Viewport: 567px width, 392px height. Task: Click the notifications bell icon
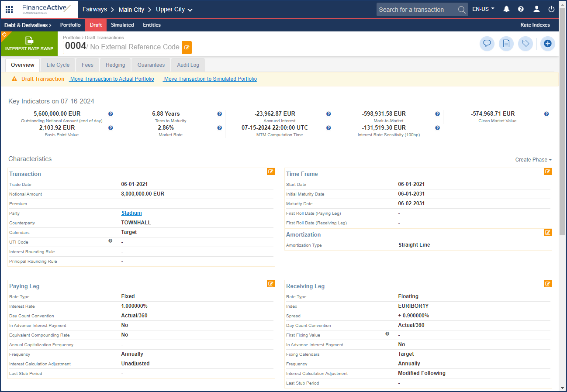coord(506,9)
